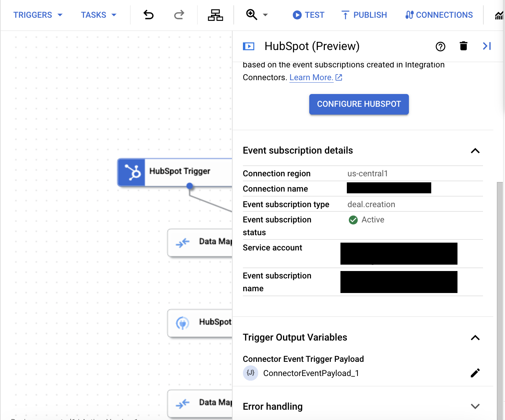Delete the HubSpot trigger using trash icon
This screenshot has width=505, height=420.
coord(463,46)
